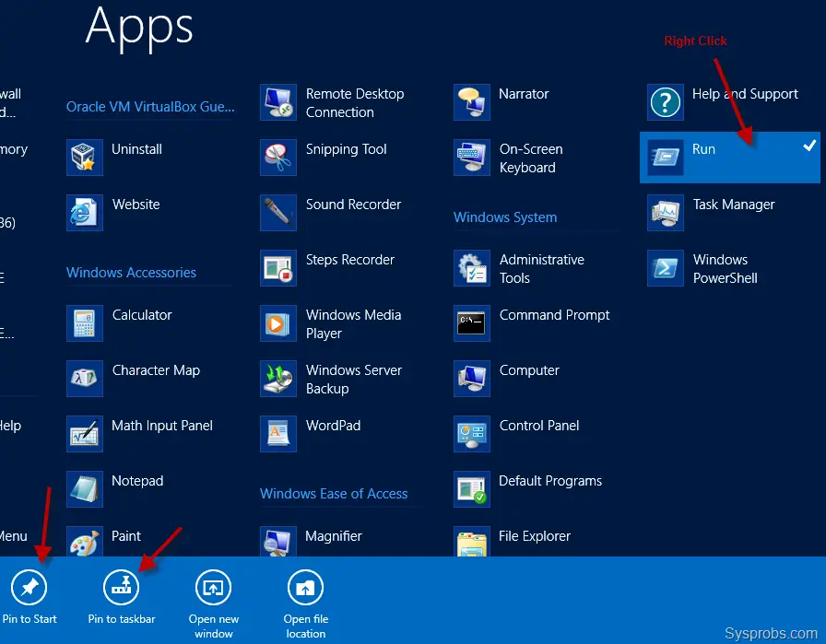Viewport: 826px width, 644px height.
Task: Click the 'Snipping Tool' label text
Action: pyautogui.click(x=346, y=149)
